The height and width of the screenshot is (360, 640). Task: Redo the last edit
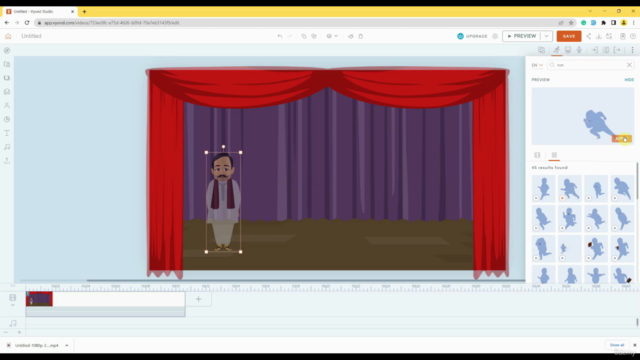290,36
